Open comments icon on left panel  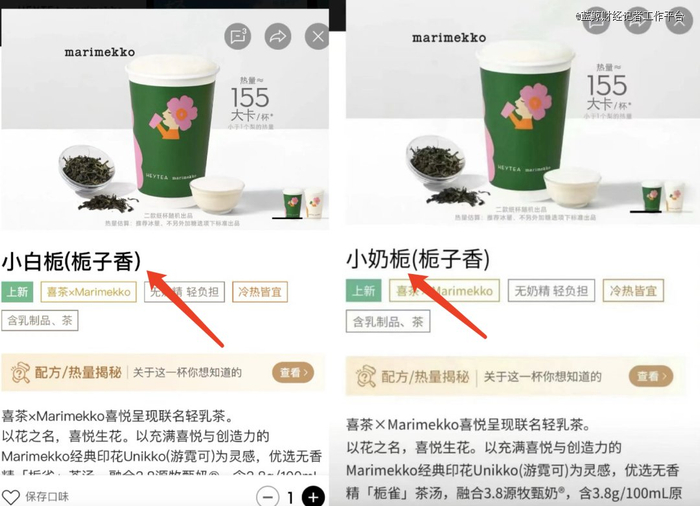click(238, 37)
